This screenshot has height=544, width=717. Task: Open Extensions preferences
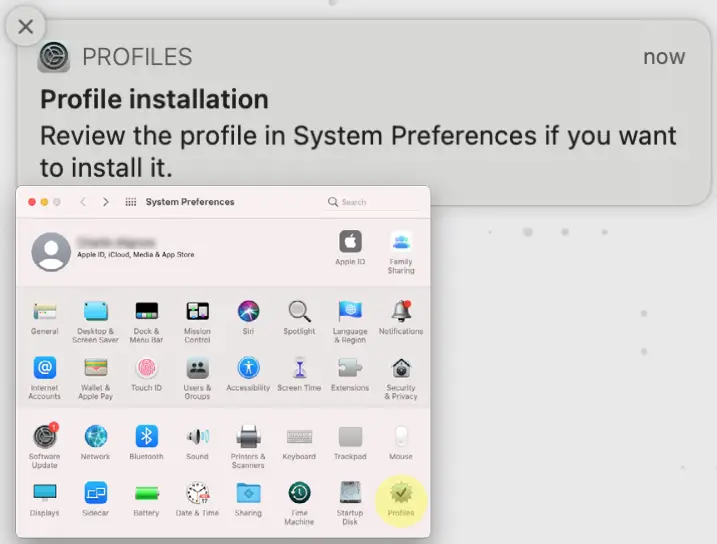point(350,374)
